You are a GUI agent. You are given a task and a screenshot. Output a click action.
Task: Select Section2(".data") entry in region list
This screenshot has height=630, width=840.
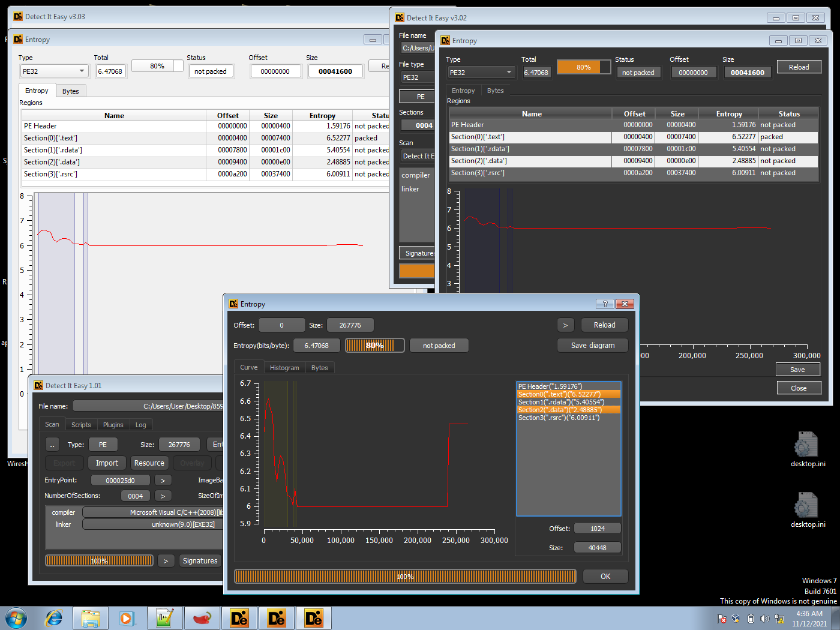(x=568, y=410)
